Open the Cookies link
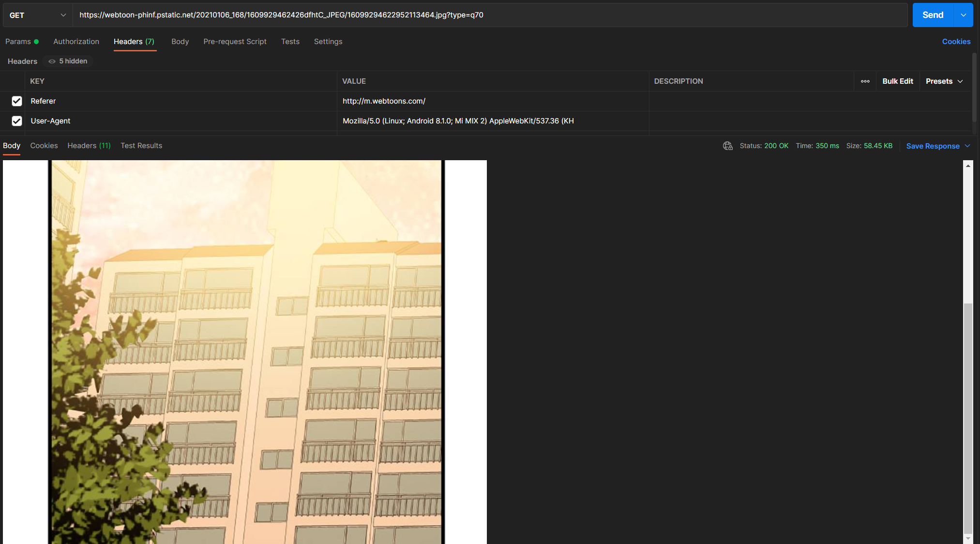The image size is (980, 544). click(x=956, y=42)
